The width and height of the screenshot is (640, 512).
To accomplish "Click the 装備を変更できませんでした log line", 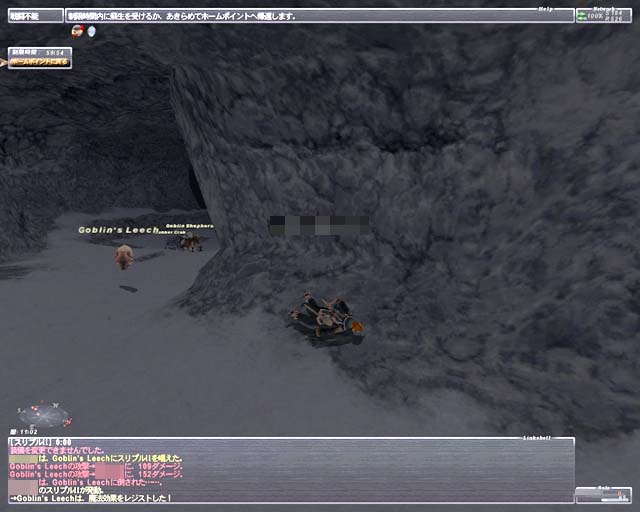I will click(57, 450).
